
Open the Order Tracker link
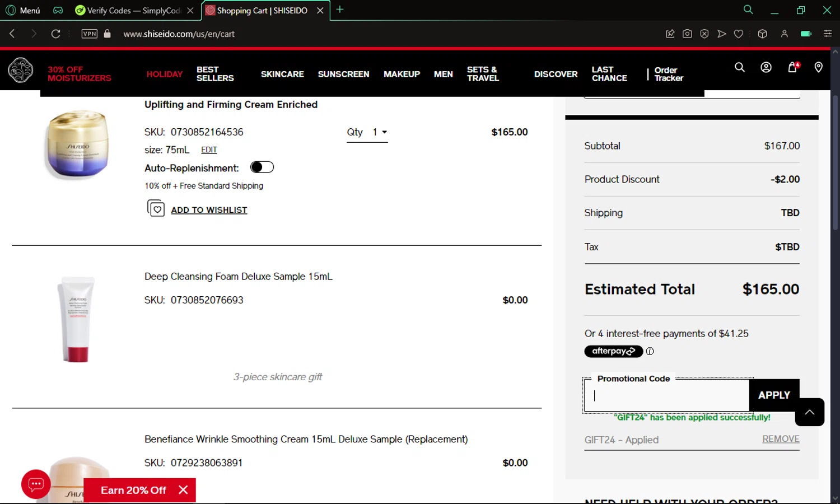click(x=669, y=74)
